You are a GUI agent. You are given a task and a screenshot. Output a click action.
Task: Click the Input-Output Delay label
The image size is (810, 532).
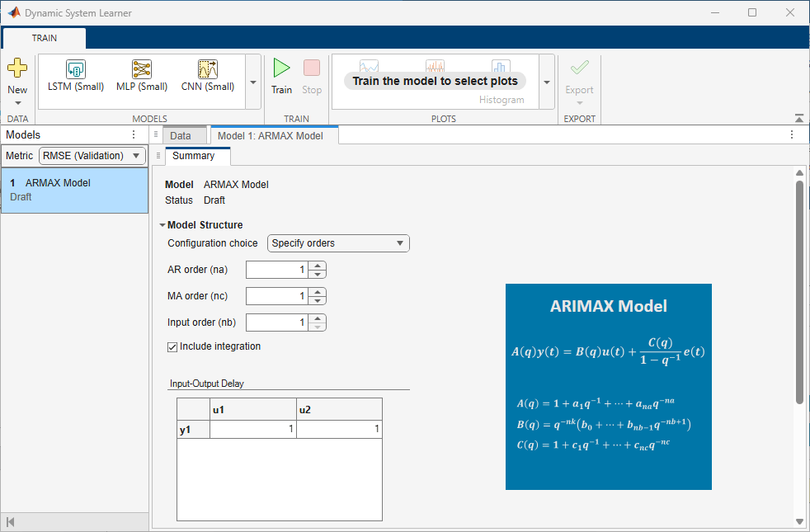[207, 384]
